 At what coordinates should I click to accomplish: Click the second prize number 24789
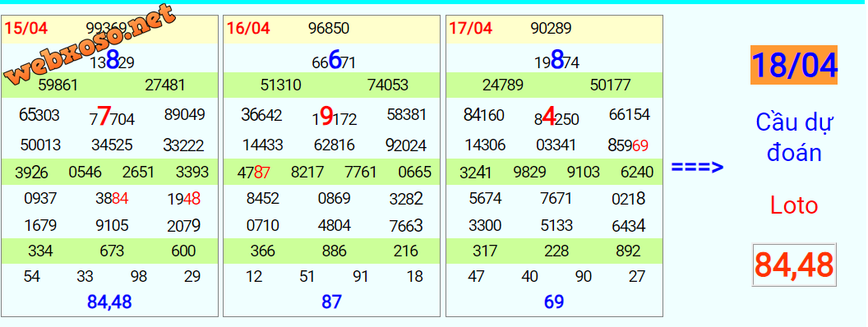click(503, 85)
